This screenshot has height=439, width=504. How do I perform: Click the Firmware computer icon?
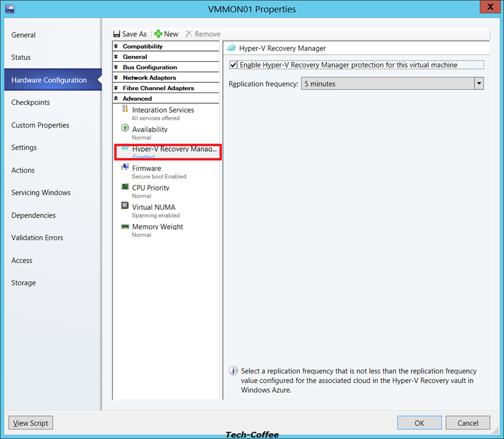point(125,167)
